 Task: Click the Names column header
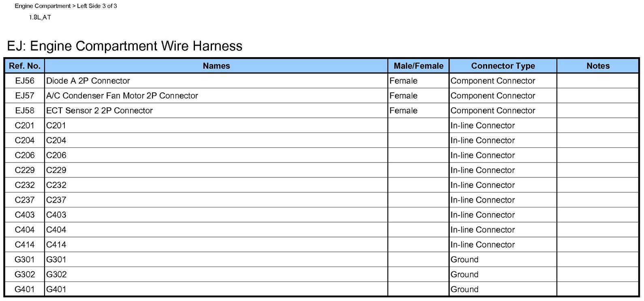click(x=216, y=66)
